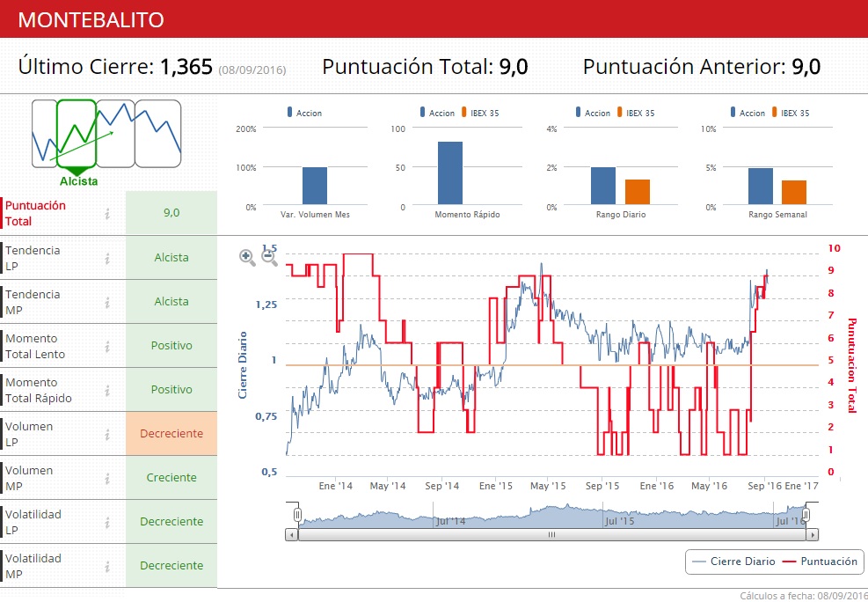Click the Cierre Diario axis title
868x602 pixels.
(243, 365)
